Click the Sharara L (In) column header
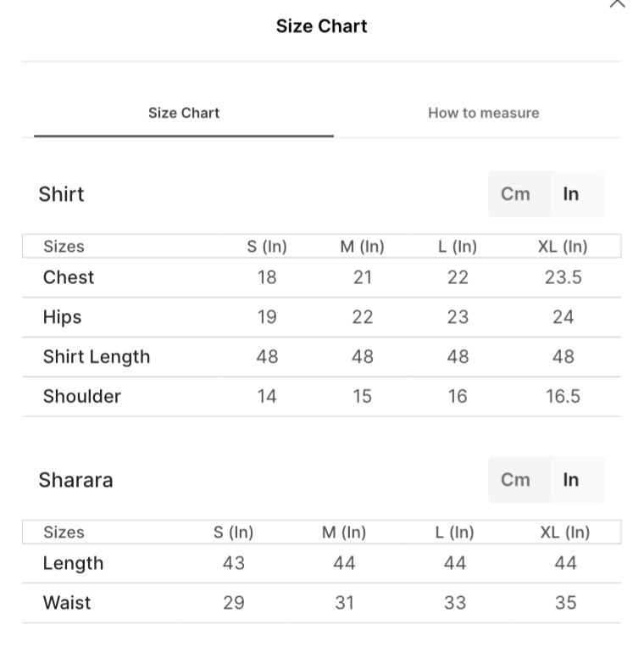 tap(455, 533)
